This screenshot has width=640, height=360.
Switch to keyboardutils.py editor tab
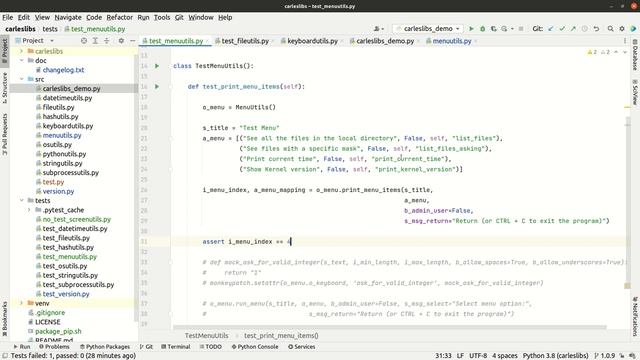[x=312, y=41]
